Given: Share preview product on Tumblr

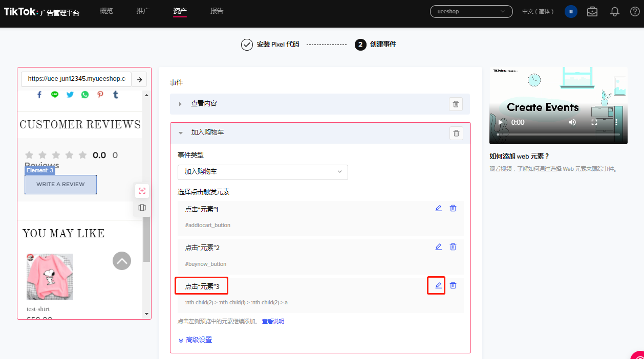Looking at the screenshot, I should 116,95.
